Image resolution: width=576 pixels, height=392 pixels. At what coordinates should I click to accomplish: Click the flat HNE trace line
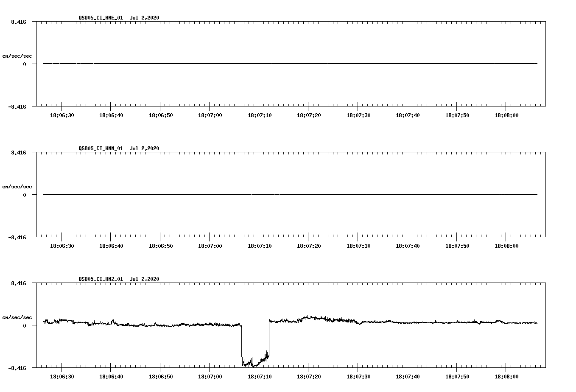click(290, 64)
